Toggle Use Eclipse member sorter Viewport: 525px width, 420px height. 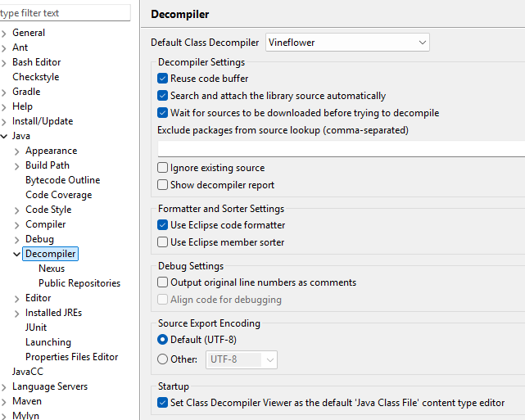163,242
